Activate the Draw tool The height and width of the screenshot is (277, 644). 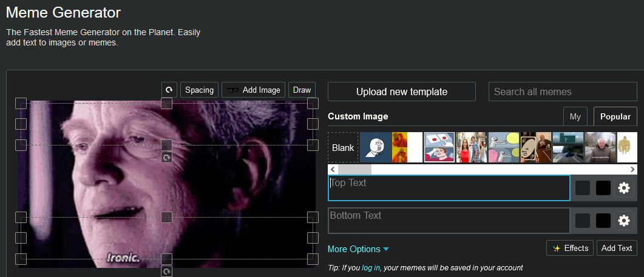coord(302,90)
